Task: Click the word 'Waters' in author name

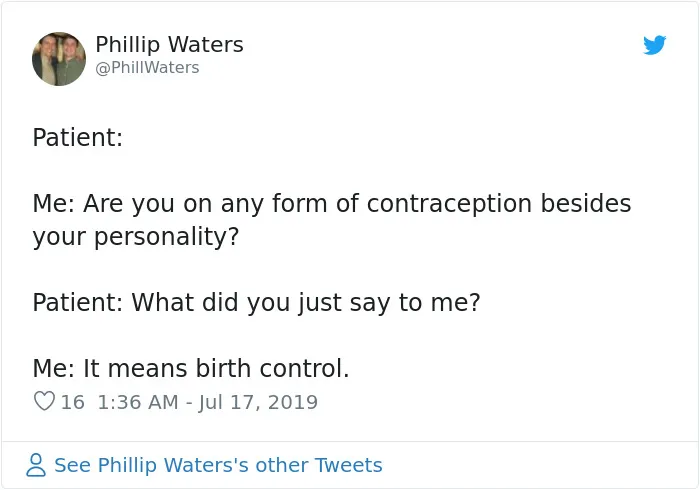Action: [x=206, y=44]
